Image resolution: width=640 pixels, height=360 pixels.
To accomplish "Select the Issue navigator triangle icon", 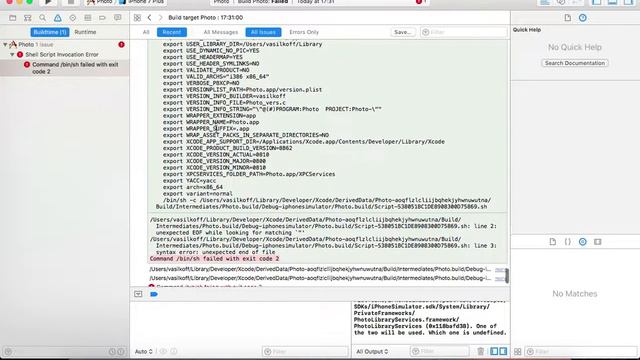I will (x=58, y=18).
